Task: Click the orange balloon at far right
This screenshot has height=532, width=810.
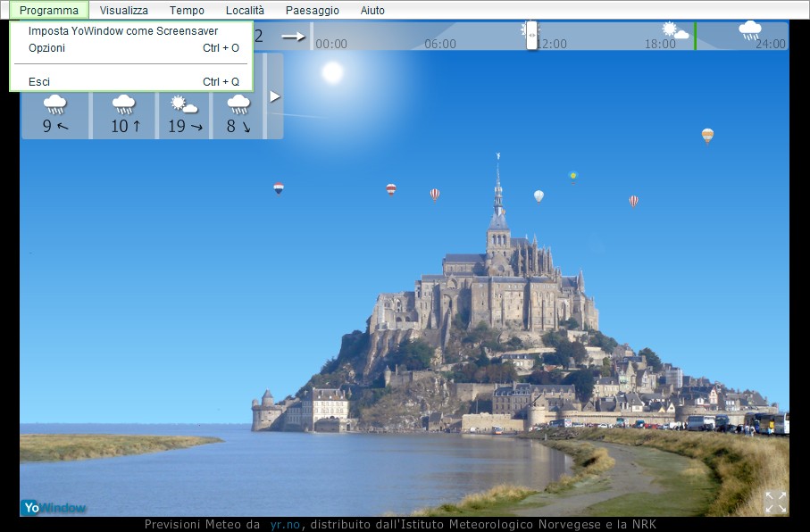Action: [x=707, y=136]
